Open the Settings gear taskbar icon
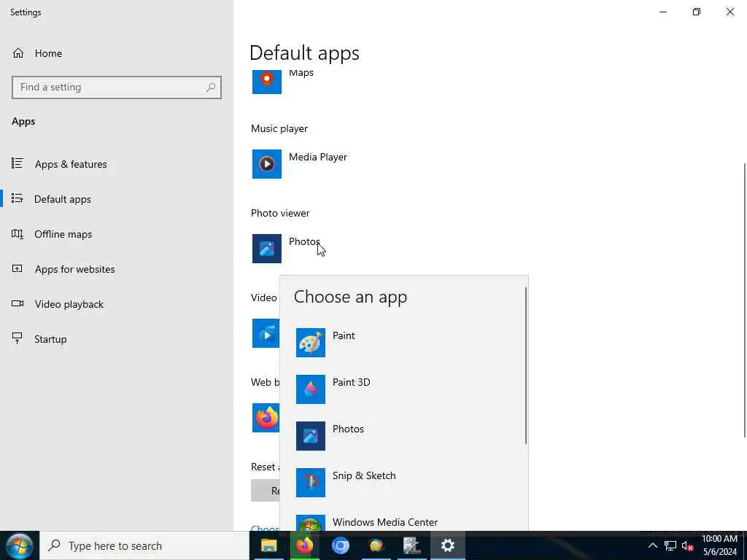Viewport: 747px width, 560px height. click(447, 545)
